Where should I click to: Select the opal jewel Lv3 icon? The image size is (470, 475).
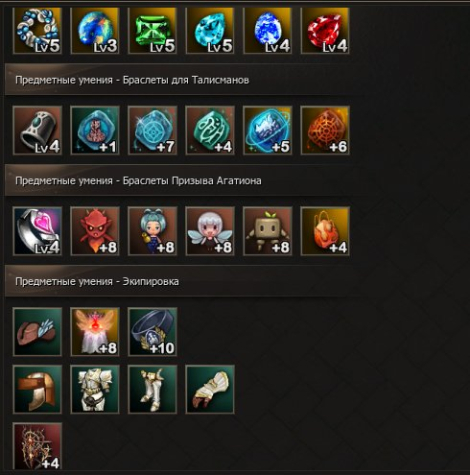coord(95,31)
